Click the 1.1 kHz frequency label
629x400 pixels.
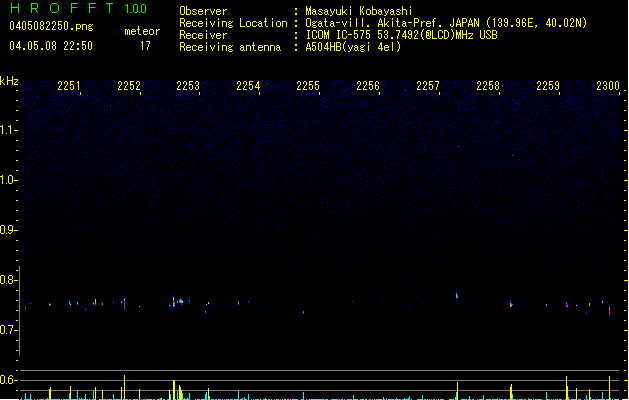coord(8,130)
